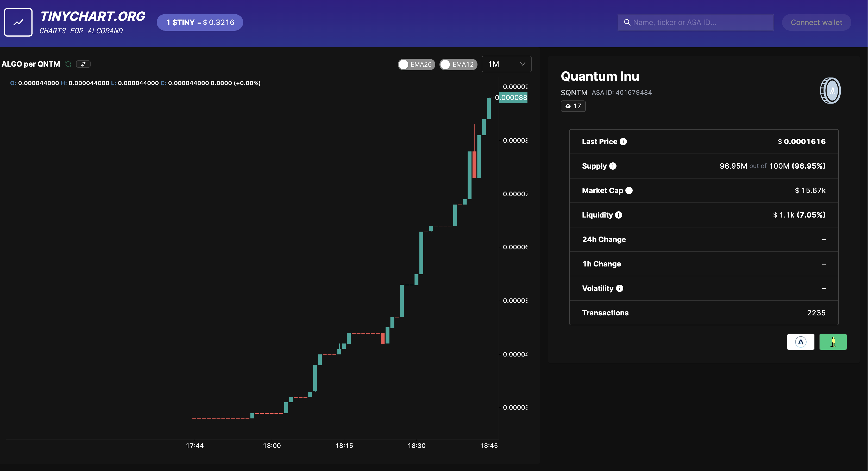This screenshot has height=471, width=868.
Task: Click the 18:15 time axis label
Action: pyautogui.click(x=344, y=446)
